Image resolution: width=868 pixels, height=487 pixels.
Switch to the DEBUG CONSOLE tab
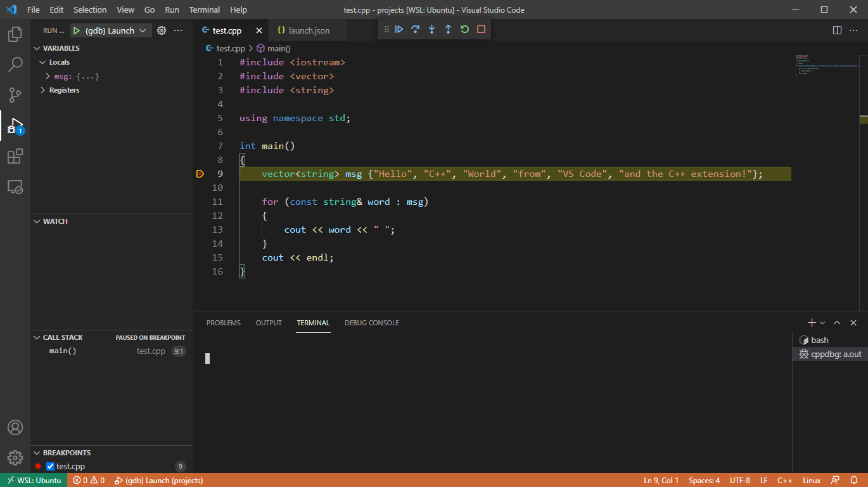372,323
